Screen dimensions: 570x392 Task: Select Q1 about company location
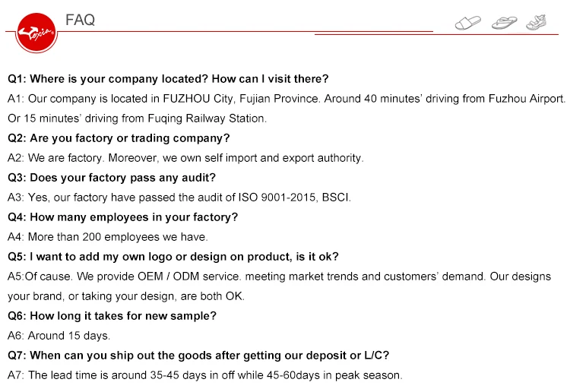coord(168,78)
